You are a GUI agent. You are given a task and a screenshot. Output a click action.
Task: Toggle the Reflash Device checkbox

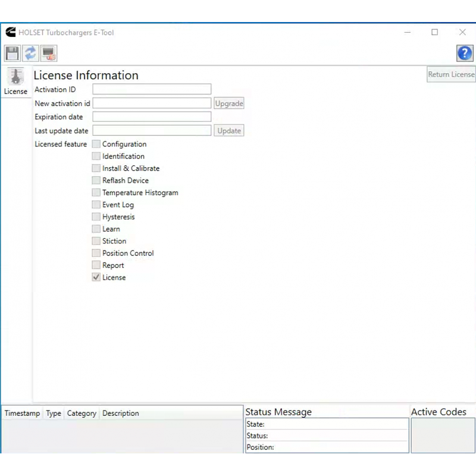(96, 180)
